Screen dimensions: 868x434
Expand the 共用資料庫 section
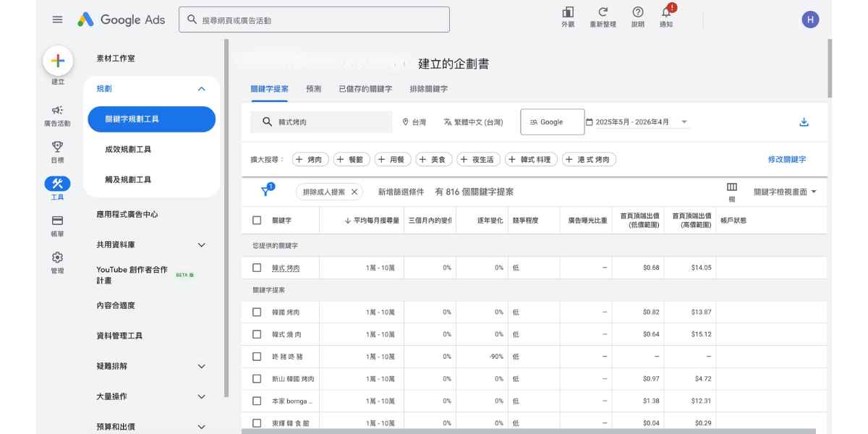[201, 245]
